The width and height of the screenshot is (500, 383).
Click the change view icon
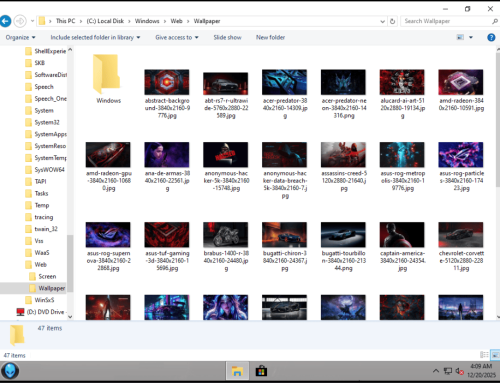click(x=460, y=37)
